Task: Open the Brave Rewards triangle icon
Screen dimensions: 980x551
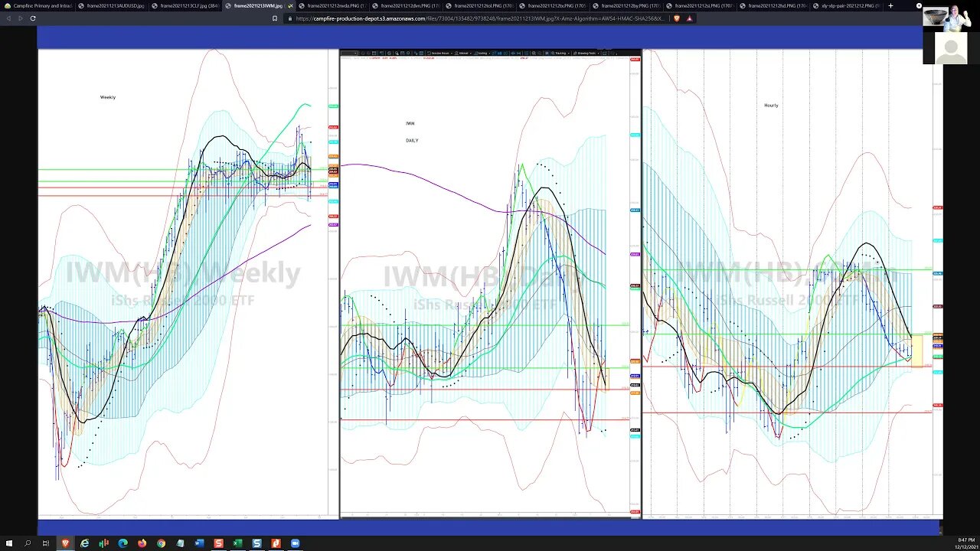Action: (690, 18)
